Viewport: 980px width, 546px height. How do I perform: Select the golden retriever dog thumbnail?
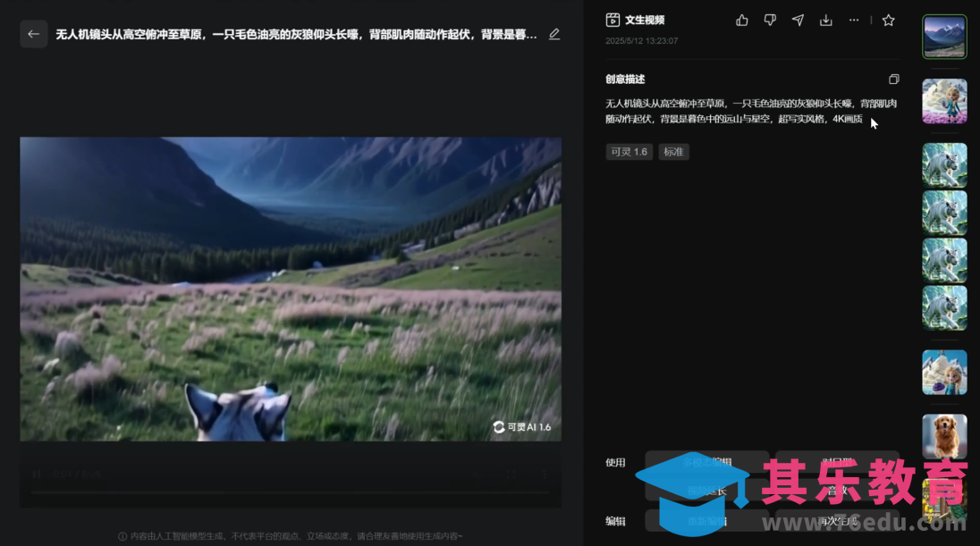coord(944,436)
